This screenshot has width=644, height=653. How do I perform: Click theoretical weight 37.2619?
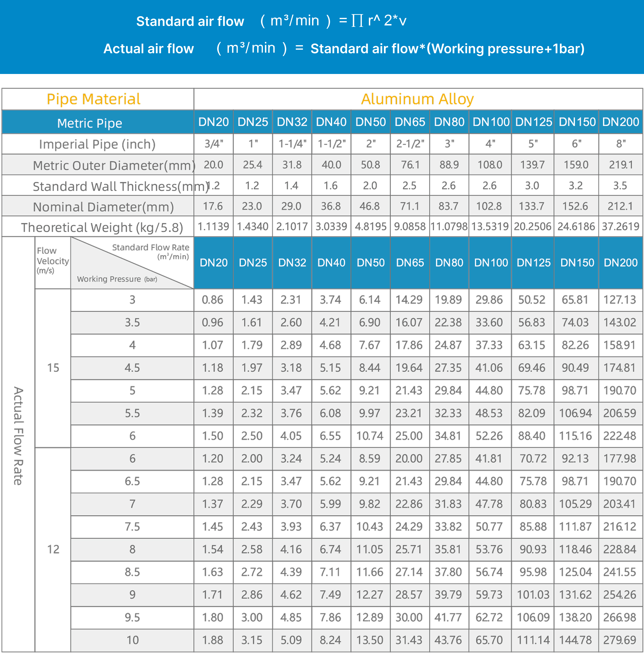pyautogui.click(x=620, y=226)
